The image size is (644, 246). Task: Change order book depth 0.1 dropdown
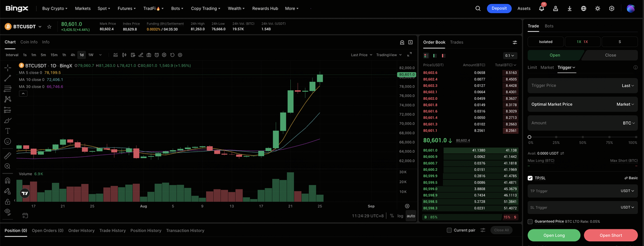click(x=510, y=55)
